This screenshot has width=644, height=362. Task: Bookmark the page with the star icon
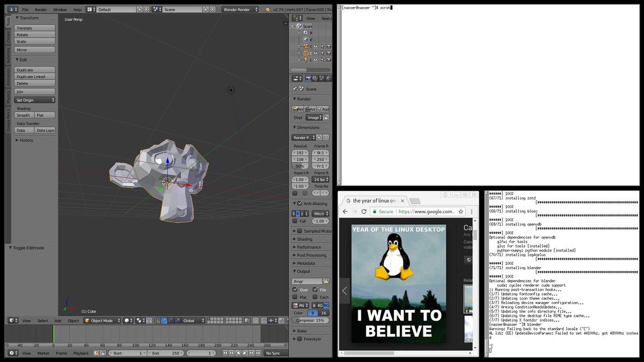point(460,212)
